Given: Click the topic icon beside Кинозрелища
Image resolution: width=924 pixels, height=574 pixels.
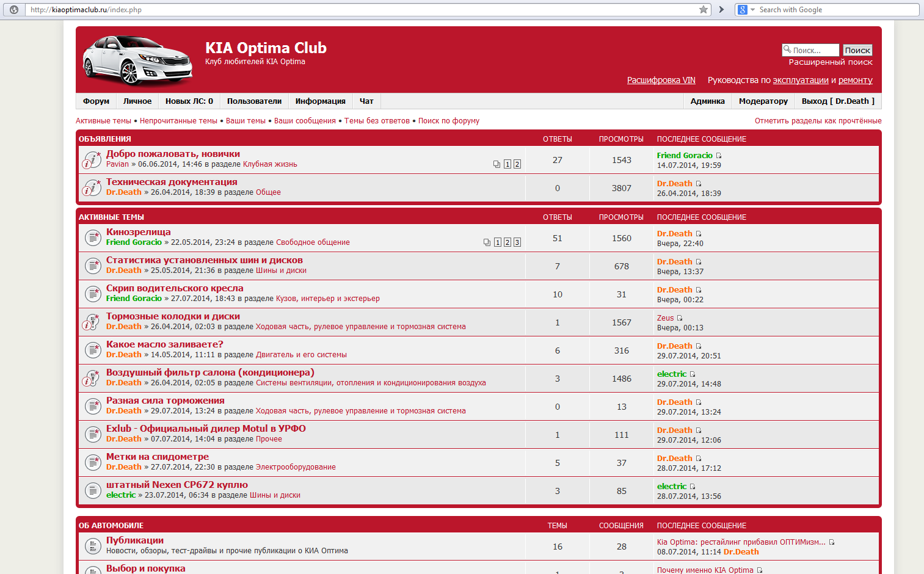Looking at the screenshot, I should tap(92, 238).
